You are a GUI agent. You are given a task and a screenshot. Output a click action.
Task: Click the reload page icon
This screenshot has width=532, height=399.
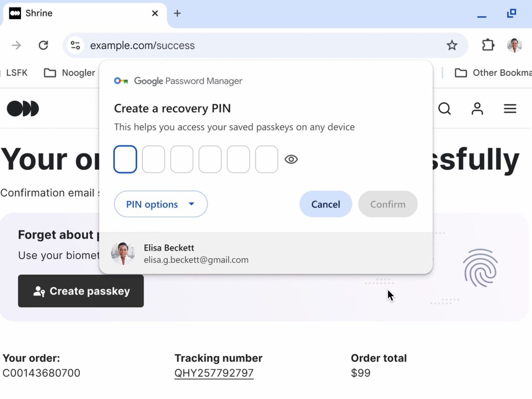pyautogui.click(x=43, y=45)
